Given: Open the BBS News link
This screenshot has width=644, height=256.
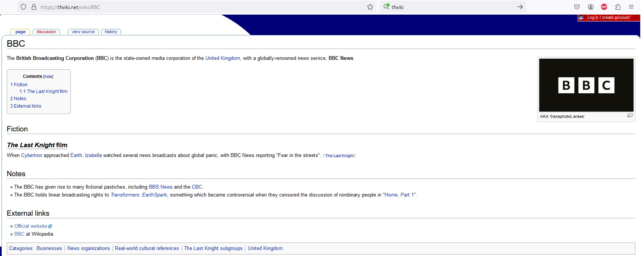Looking at the screenshot, I should 161,187.
